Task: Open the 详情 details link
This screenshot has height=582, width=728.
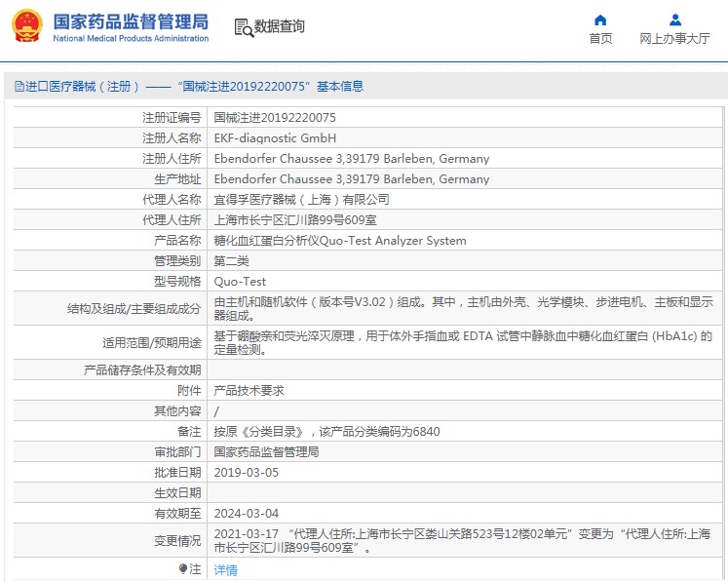Action: pos(225,569)
